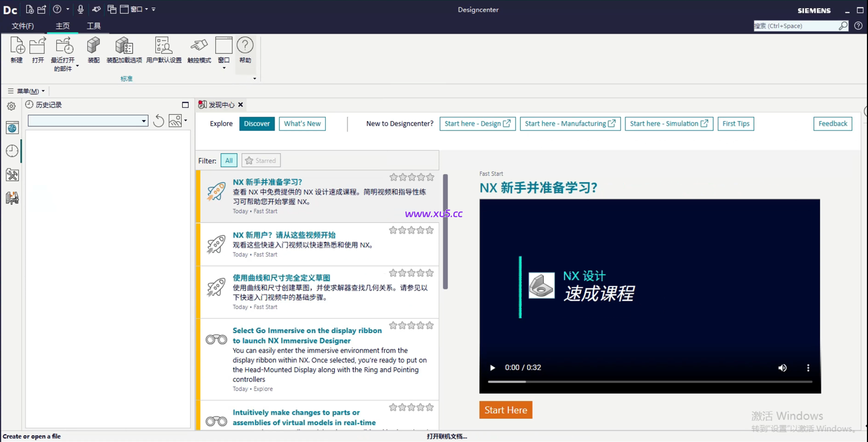Expand the 最近打开的部件 recent parts dropdown
This screenshot has height=442, width=868.
click(77, 66)
